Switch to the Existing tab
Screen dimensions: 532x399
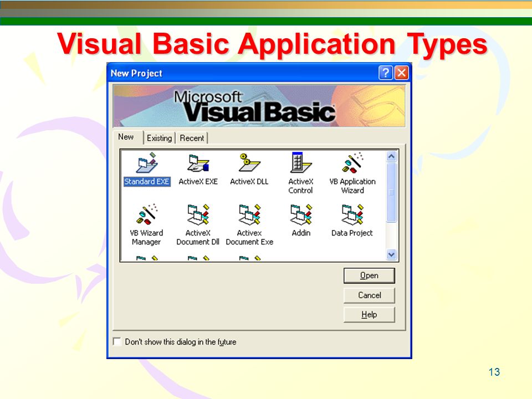tap(159, 138)
